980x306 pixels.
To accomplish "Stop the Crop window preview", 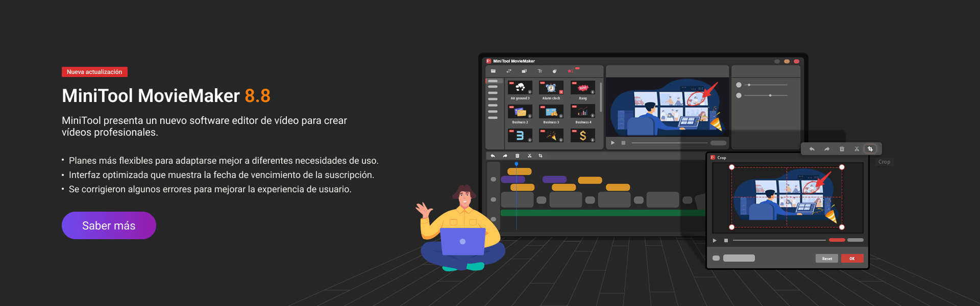I will click(726, 240).
